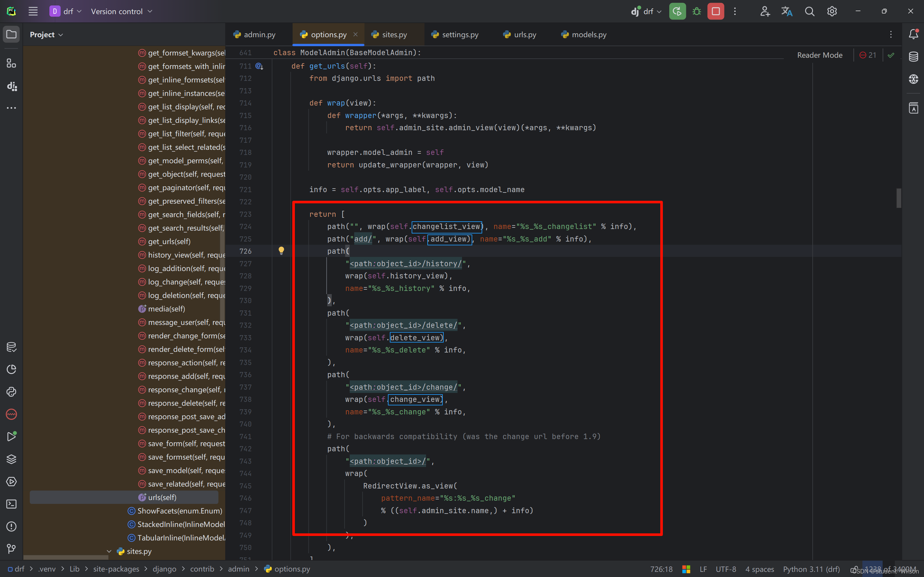Select save_model method in tree
This screenshot has height=577, width=924.
pyautogui.click(x=182, y=470)
